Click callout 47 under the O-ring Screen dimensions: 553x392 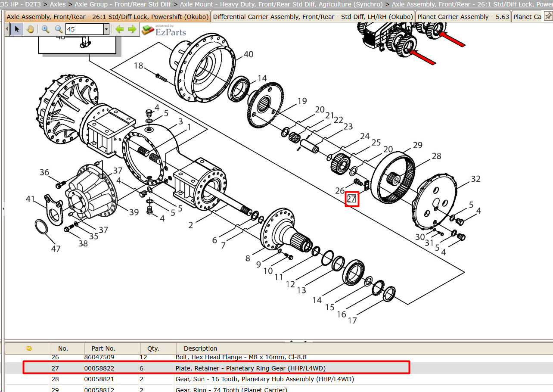click(x=56, y=249)
